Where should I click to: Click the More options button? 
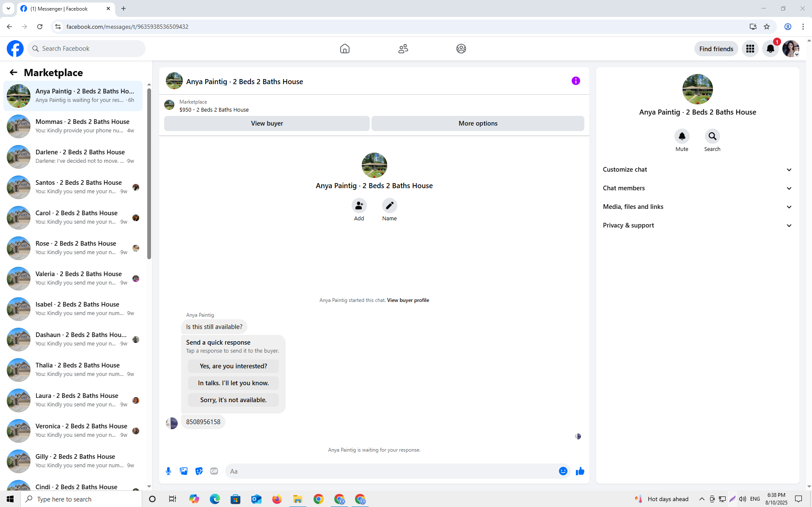click(478, 123)
